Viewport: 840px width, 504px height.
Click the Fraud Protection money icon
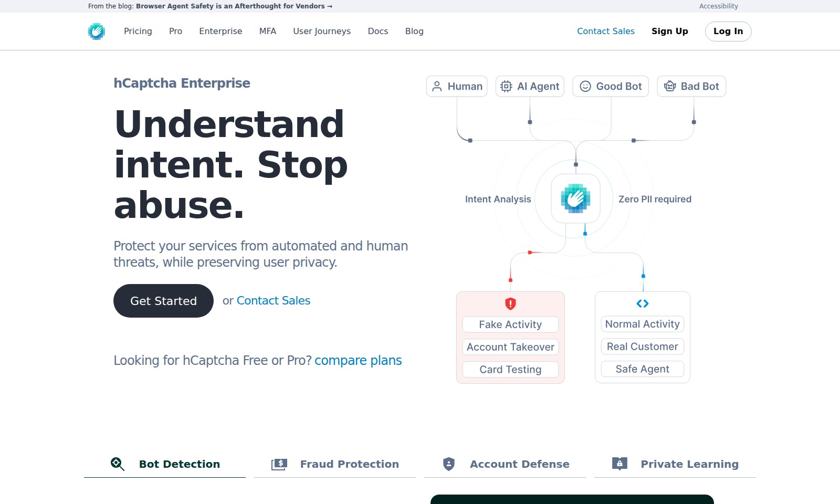279,464
